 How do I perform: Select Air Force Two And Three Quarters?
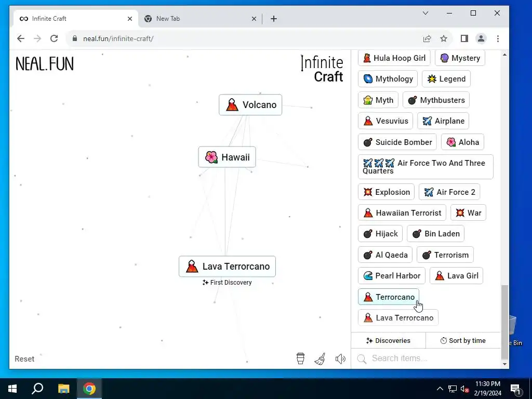click(x=426, y=167)
